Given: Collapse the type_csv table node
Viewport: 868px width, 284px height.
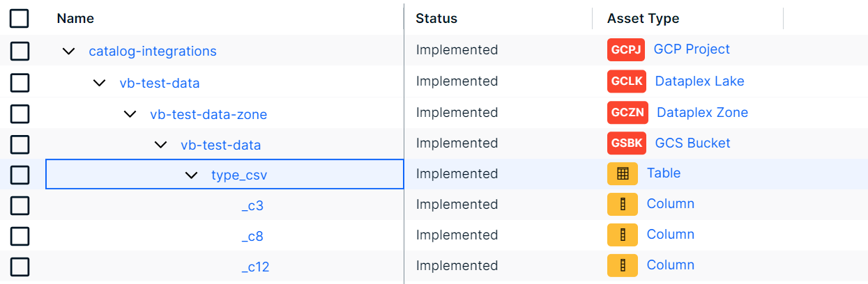Looking at the screenshot, I should 191,175.
